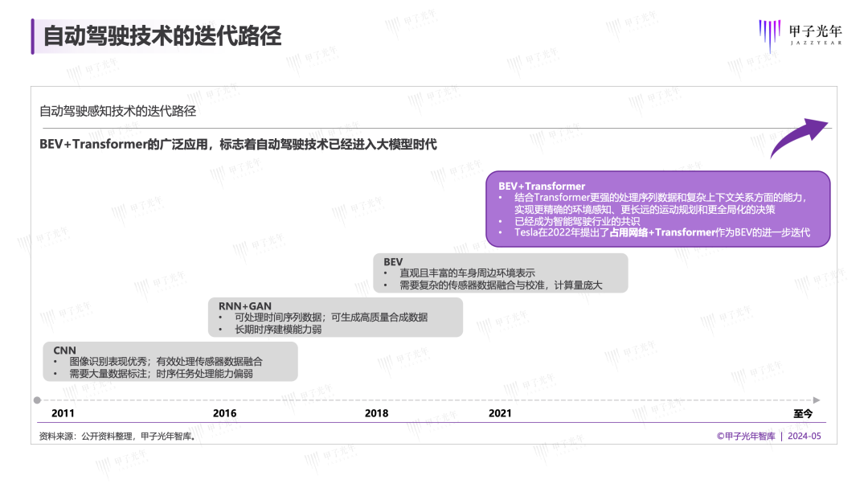Viewport: 868px width, 488px height.
Task: Click the ©甲子光年智库 copyright text
Action: click(746, 437)
